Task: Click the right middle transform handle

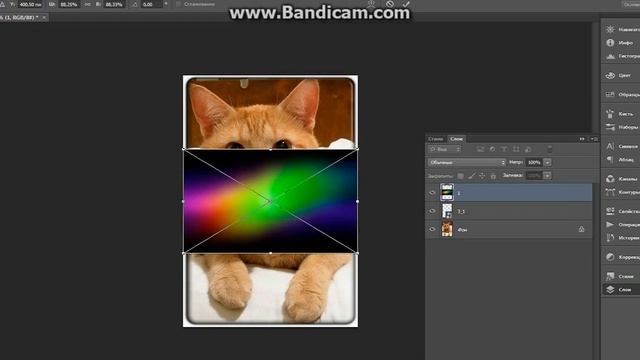Action: pyautogui.click(x=358, y=201)
